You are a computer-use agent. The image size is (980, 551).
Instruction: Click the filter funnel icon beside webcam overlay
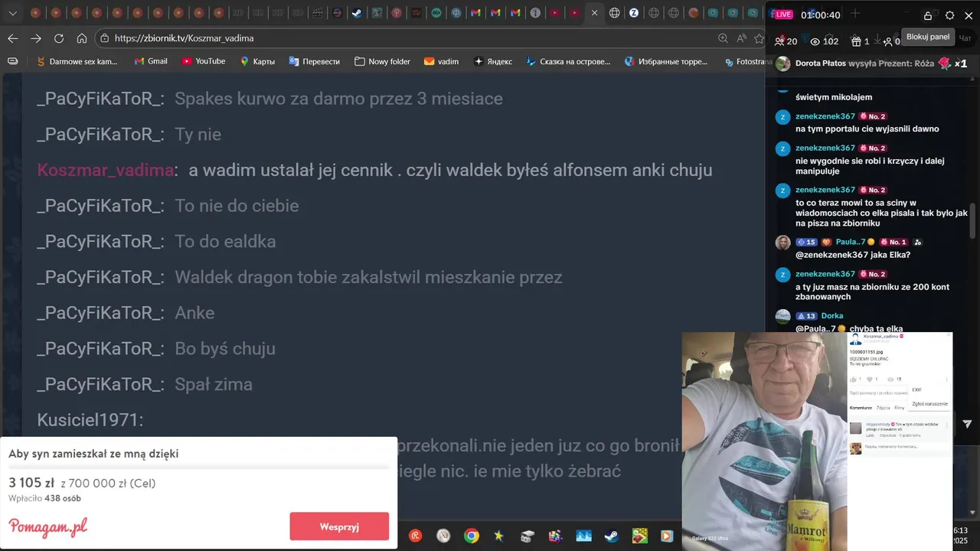coord(966,424)
